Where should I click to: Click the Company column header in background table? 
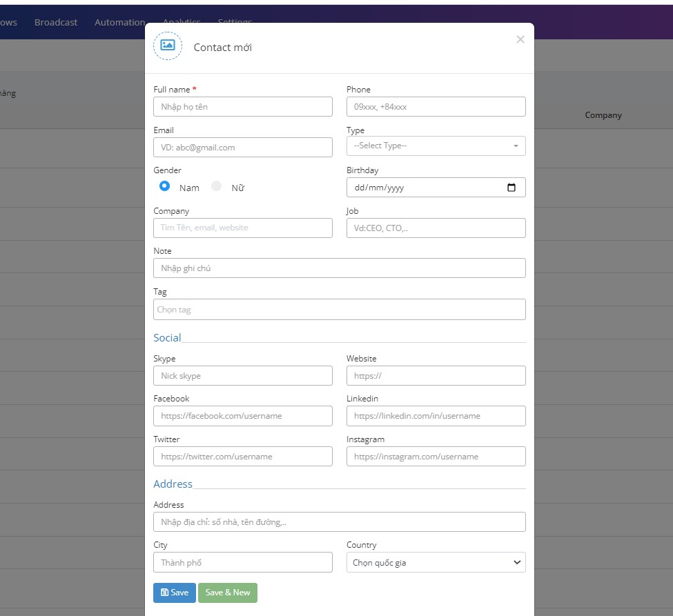pyautogui.click(x=603, y=115)
